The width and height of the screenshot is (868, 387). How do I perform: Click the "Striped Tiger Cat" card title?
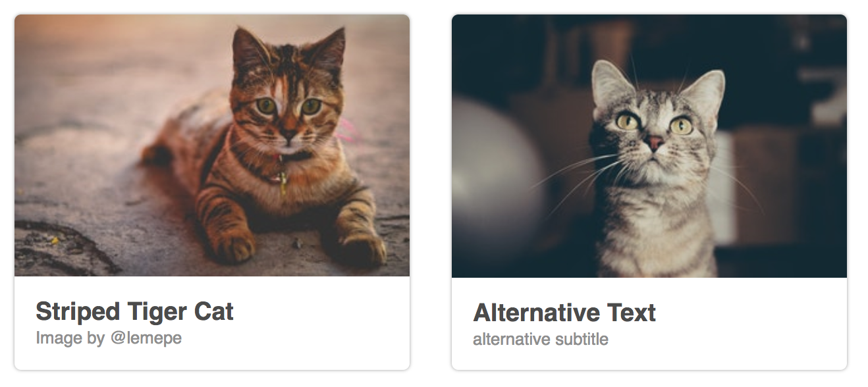(x=135, y=311)
